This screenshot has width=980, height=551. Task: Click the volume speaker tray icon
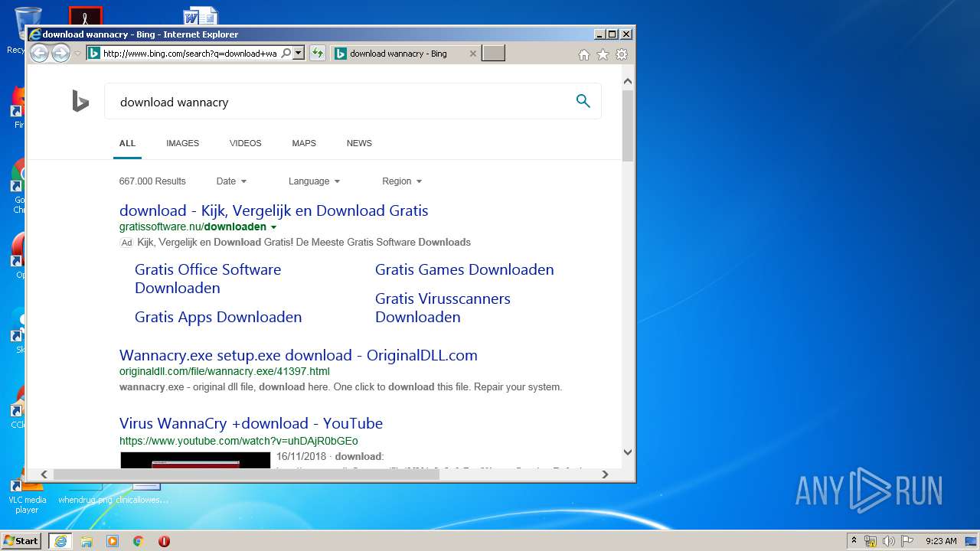point(888,541)
